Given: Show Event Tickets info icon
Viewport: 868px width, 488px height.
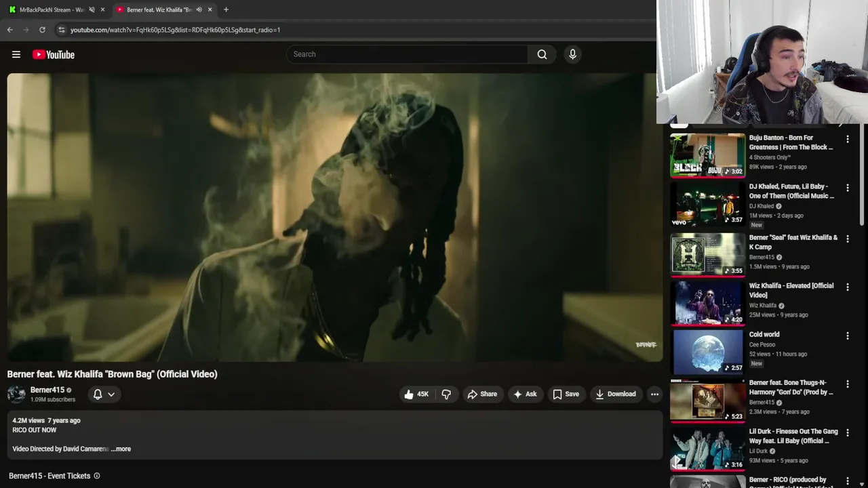Looking at the screenshot, I should [97, 476].
